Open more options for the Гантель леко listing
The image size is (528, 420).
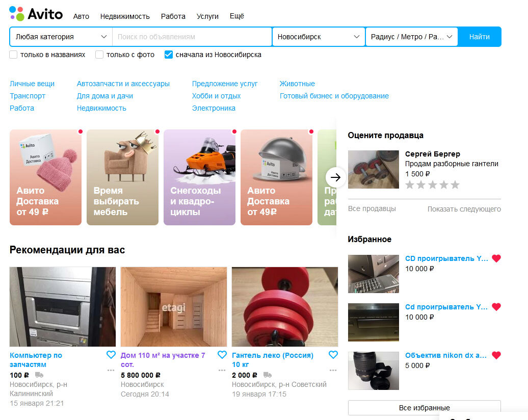click(333, 370)
